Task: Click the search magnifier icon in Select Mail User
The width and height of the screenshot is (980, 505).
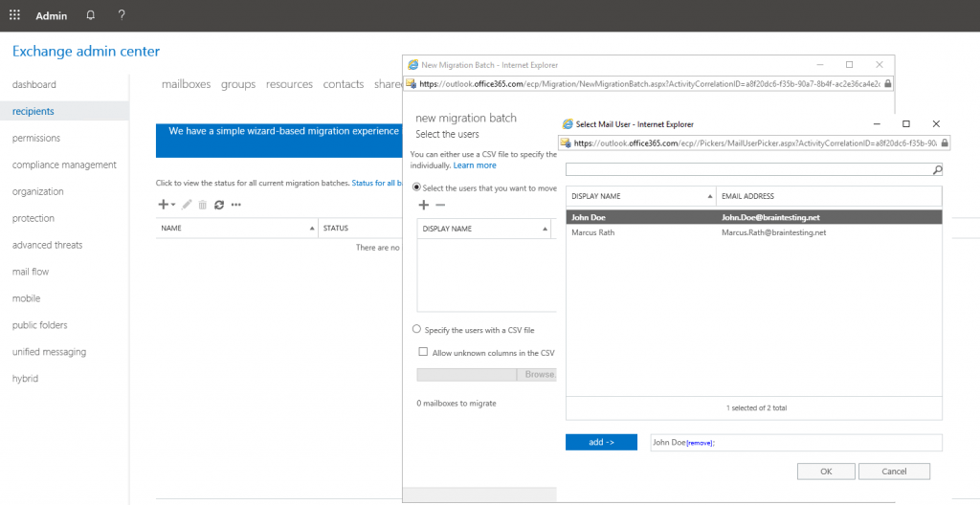Action: 937,169
